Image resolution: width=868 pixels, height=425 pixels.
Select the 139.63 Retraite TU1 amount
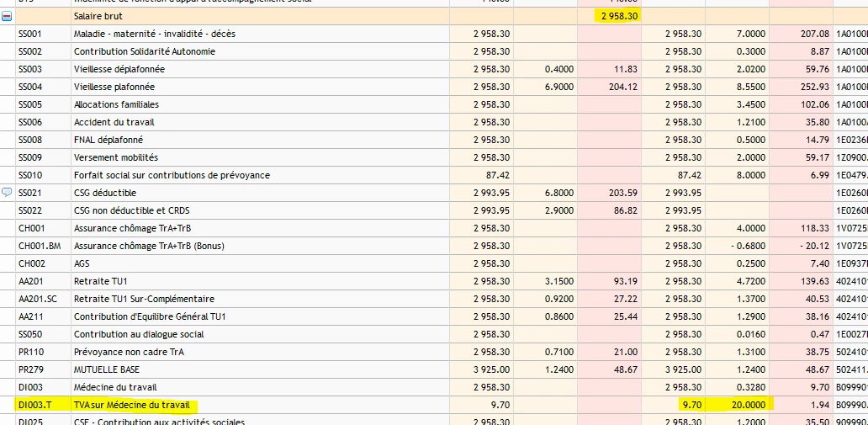tap(815, 281)
